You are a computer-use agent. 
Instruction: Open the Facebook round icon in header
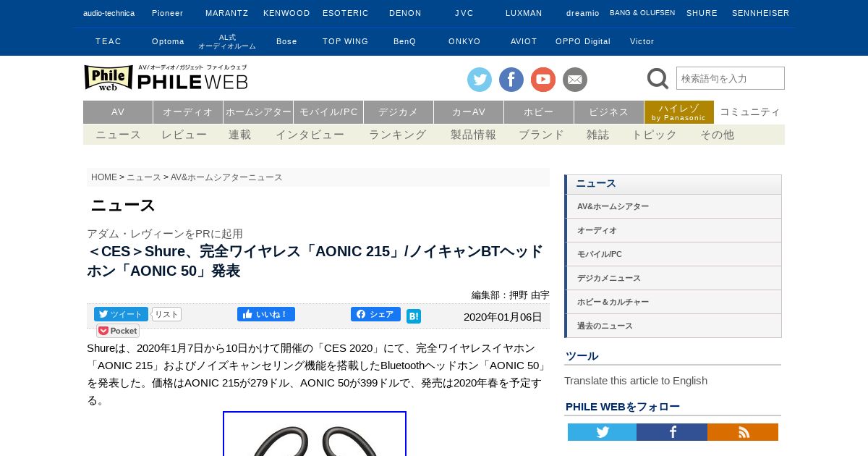tap(511, 80)
